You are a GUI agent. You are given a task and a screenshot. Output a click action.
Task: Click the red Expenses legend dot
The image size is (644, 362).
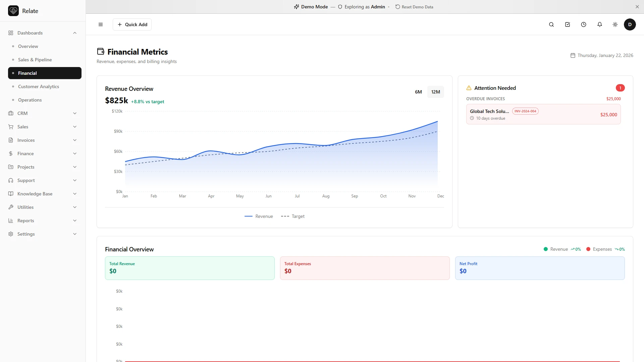[588, 249]
